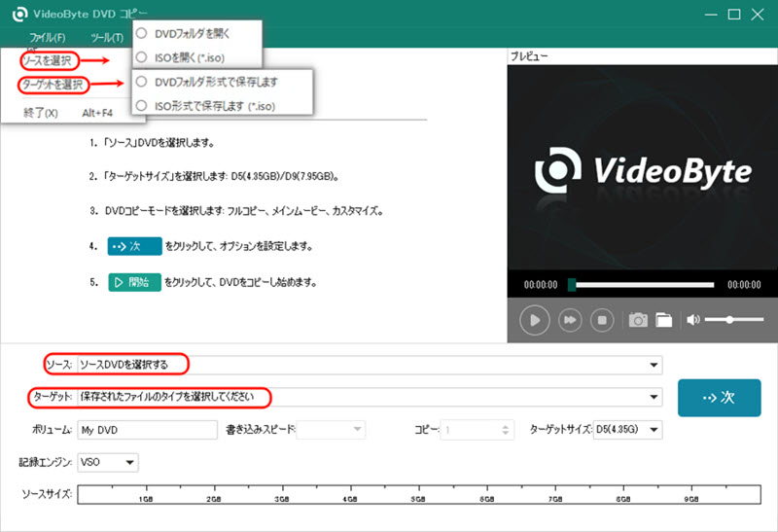Screen dimensions: 778x532
Task: Take a snapshot with the camera icon
Action: point(638,320)
